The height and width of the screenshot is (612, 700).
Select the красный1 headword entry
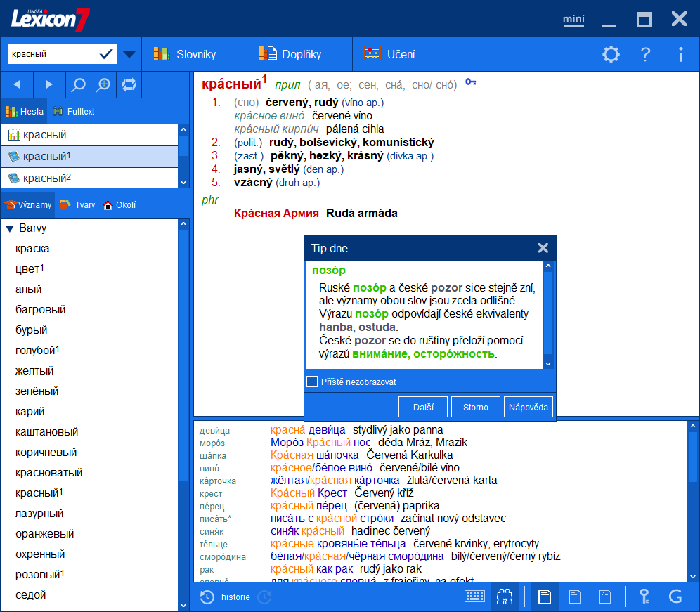click(x=90, y=157)
